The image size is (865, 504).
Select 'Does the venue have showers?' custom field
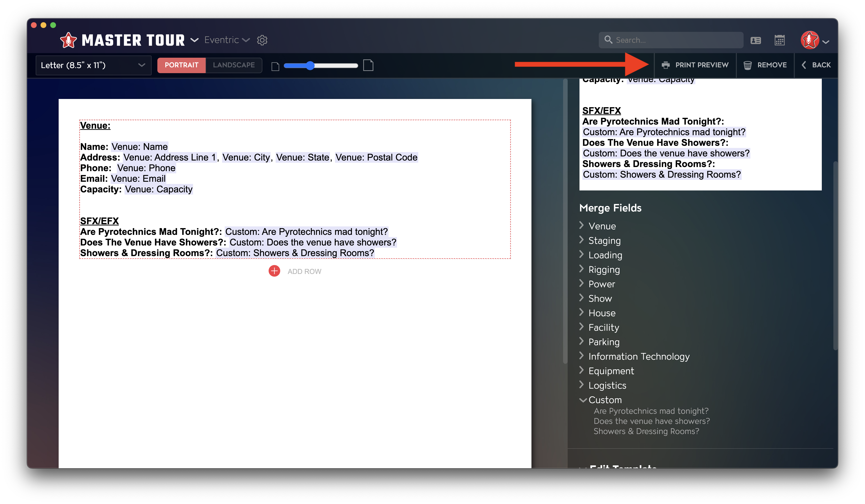pos(651,421)
